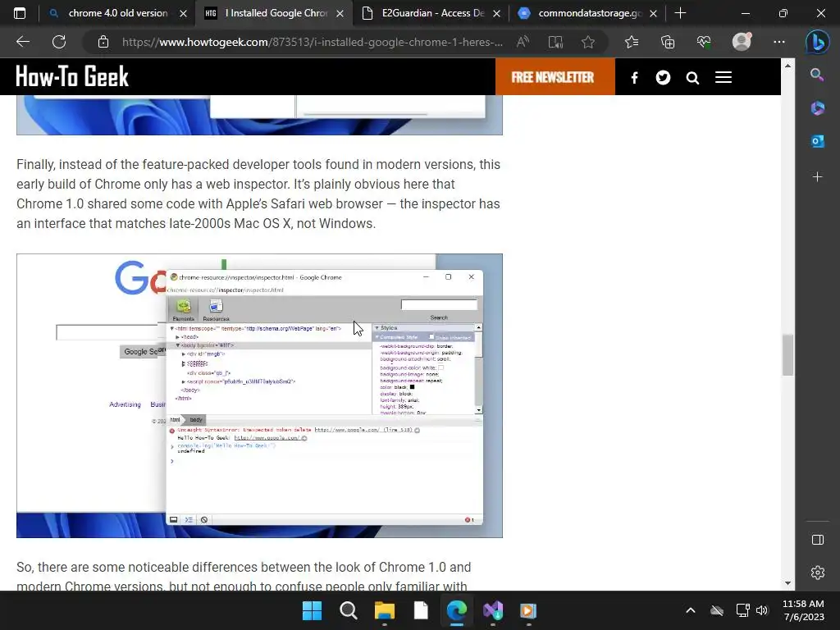The width and height of the screenshot is (840, 630).
Task: Click the howtogeek.com address bar
Action: 312,42
